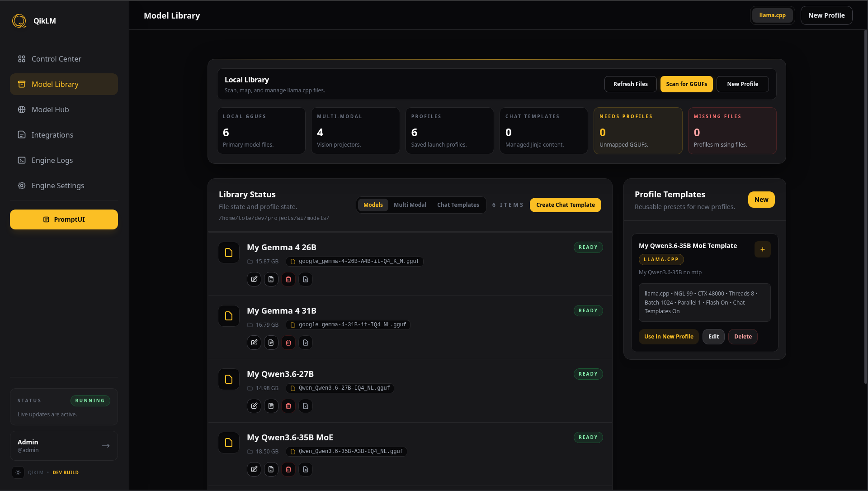Image resolution: width=868 pixels, height=491 pixels.
Task: Click filename Qwen_Qwen3.6-27B-IQ4_NL.gguf
Action: click(340, 388)
